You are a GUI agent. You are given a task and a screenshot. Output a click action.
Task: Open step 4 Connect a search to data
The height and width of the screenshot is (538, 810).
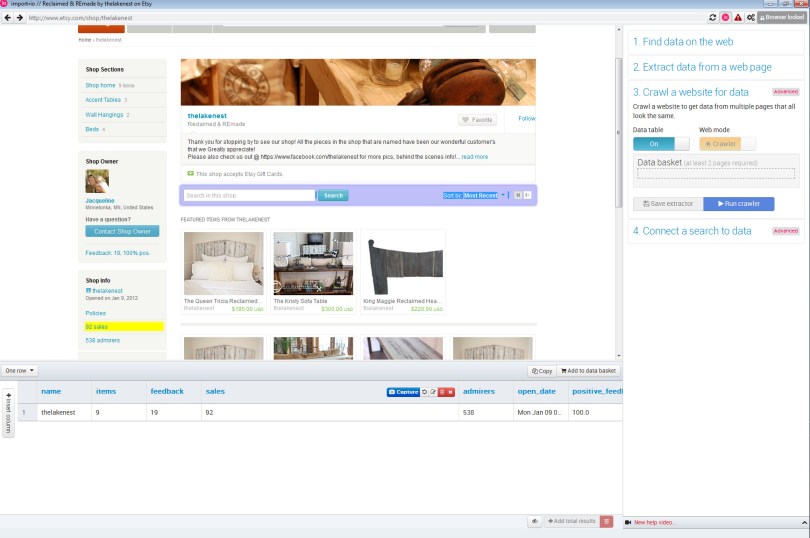(692, 231)
